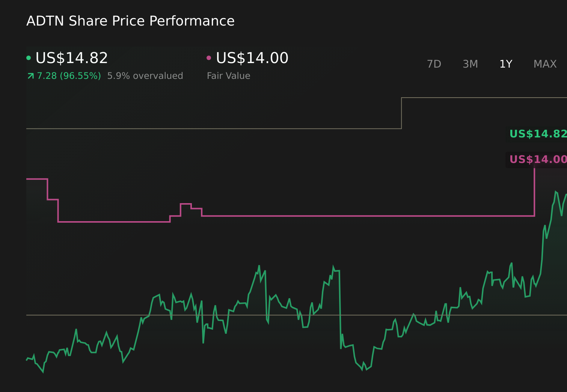Viewport: 567px width, 392px height.
Task: Toggle the overvalued indicator display
Action: click(x=145, y=75)
